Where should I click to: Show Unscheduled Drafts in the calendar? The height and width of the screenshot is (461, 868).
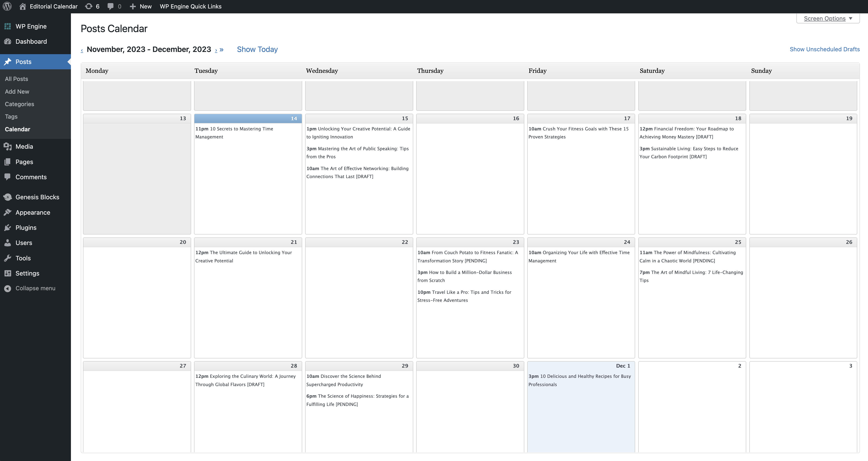tap(825, 49)
